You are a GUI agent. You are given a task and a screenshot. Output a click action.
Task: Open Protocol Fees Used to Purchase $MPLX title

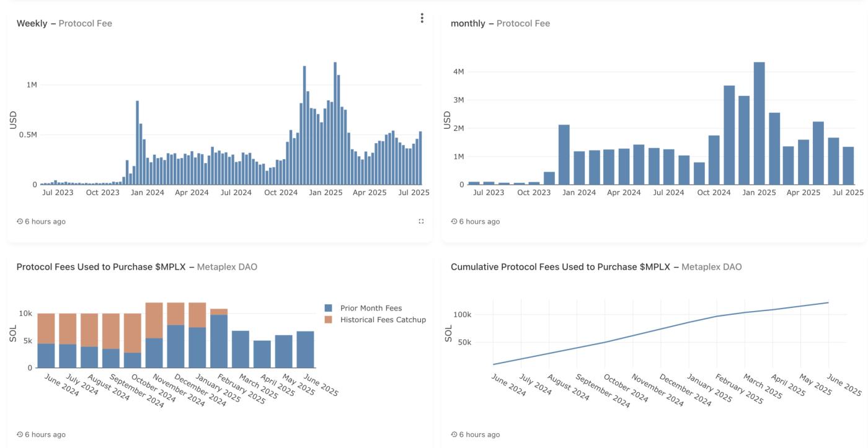click(x=100, y=267)
